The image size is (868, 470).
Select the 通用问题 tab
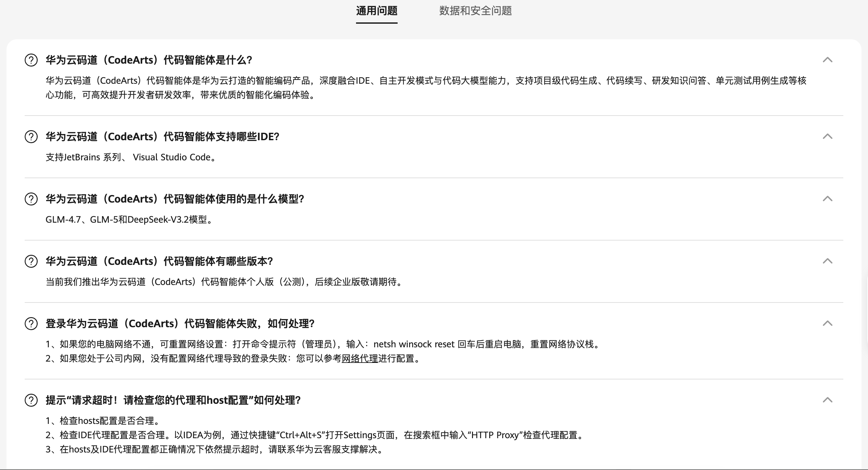click(377, 11)
